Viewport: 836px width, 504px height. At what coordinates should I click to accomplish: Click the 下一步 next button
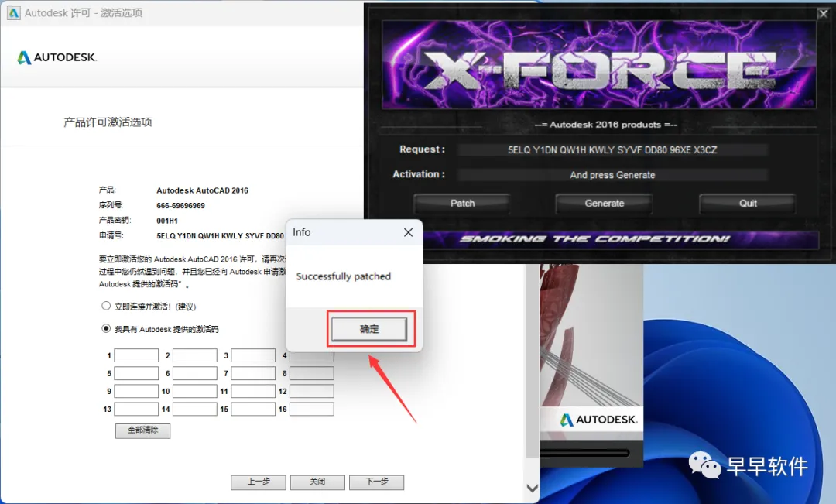[x=377, y=482]
